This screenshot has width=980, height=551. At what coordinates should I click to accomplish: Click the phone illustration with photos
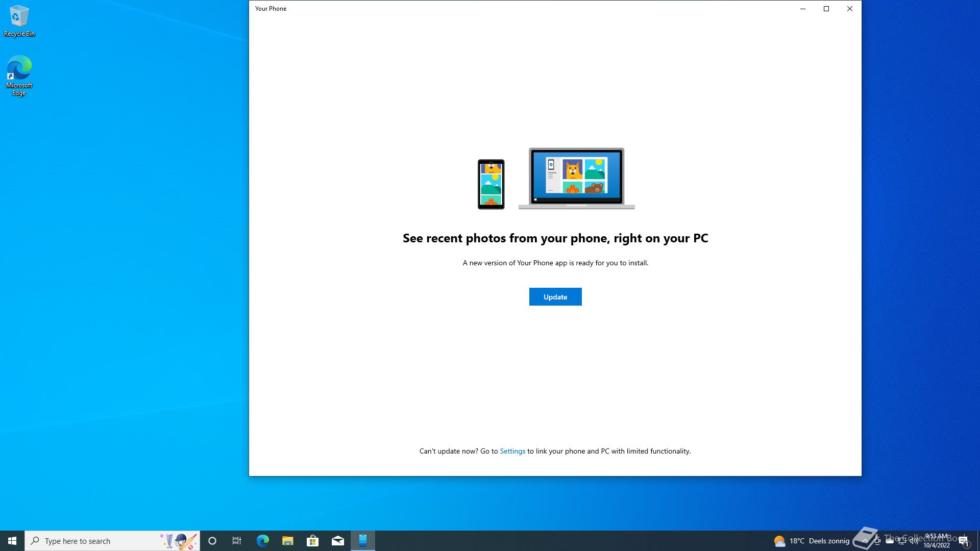click(x=491, y=184)
